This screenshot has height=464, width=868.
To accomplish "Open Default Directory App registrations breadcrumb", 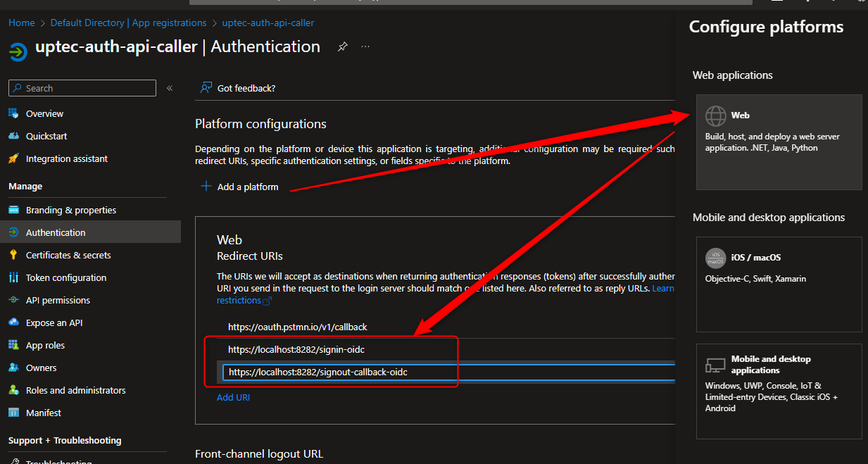I will 128,23.
